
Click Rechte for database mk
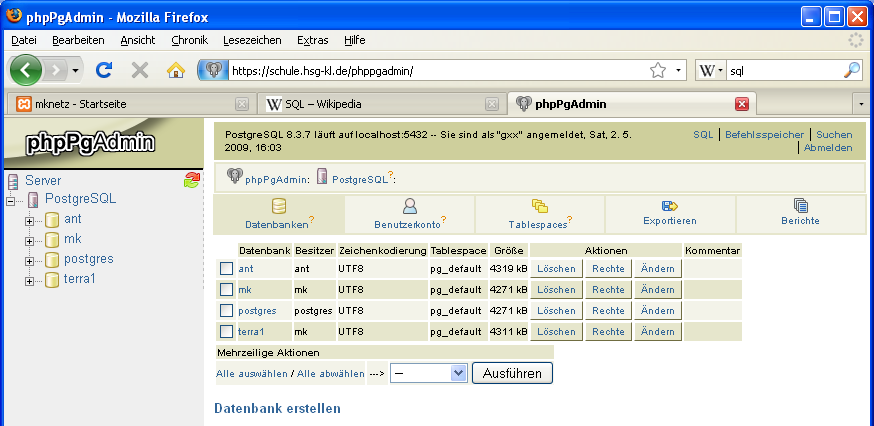pos(608,289)
